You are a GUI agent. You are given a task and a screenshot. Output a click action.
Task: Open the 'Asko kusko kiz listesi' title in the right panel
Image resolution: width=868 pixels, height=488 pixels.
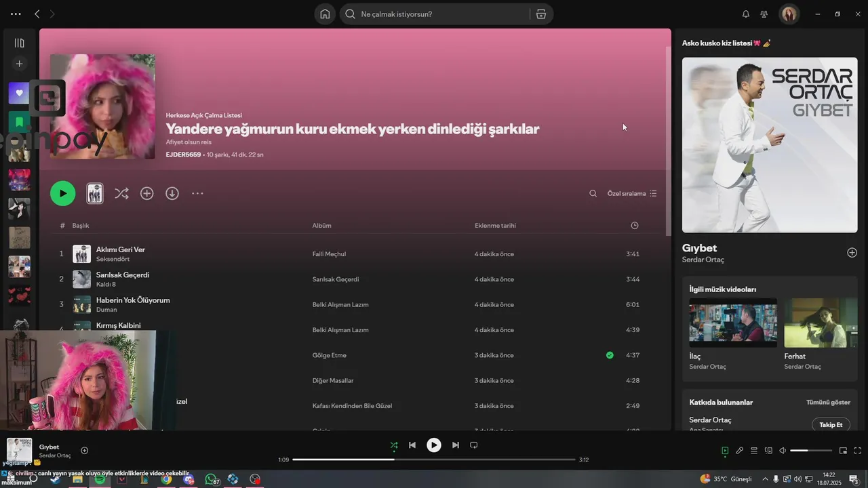[x=726, y=43]
